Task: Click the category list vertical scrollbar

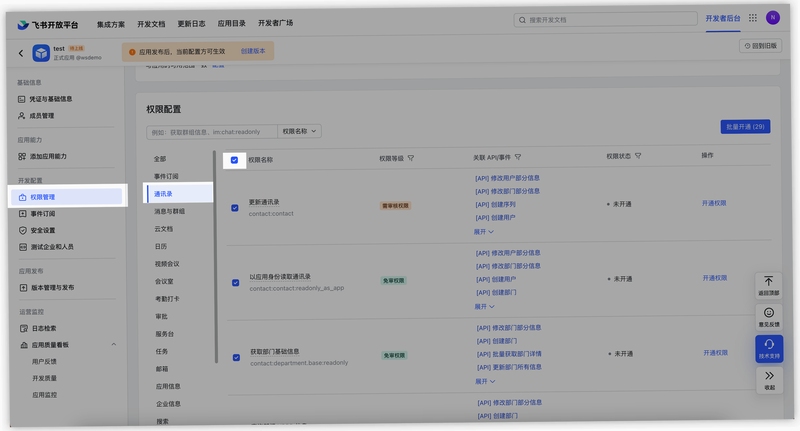Action: [x=215, y=257]
